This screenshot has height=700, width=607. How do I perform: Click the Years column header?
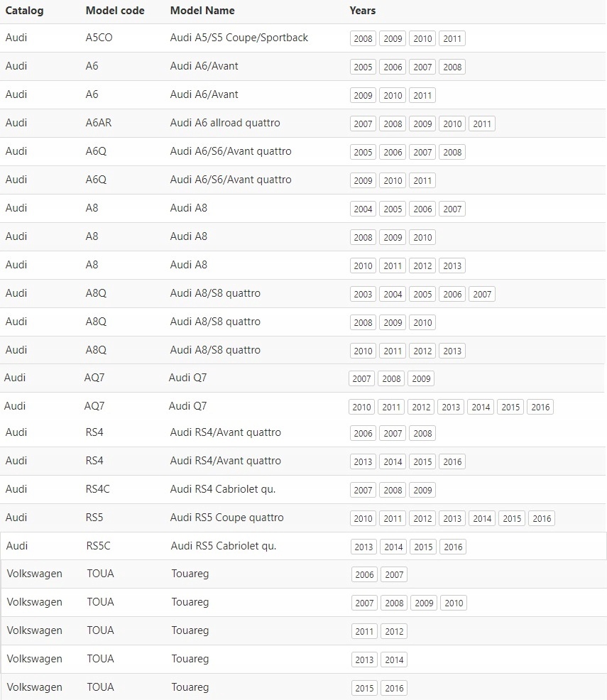click(362, 11)
